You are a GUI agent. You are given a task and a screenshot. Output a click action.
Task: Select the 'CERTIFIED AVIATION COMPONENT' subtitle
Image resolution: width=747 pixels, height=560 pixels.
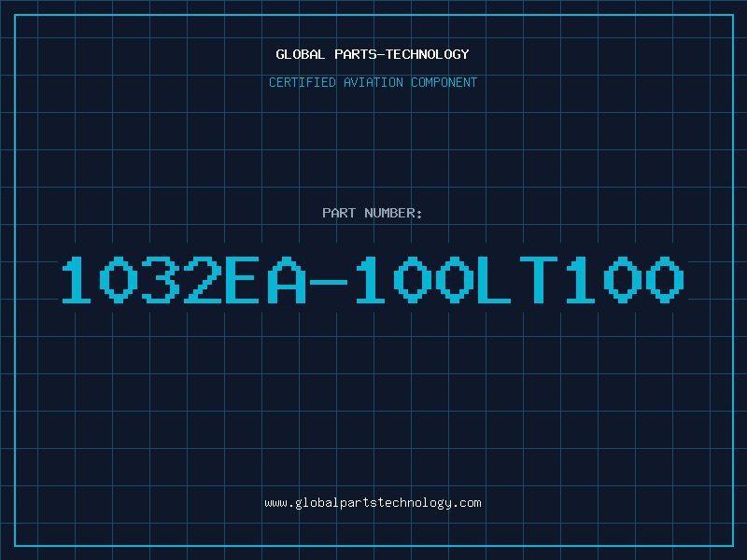click(x=373, y=82)
